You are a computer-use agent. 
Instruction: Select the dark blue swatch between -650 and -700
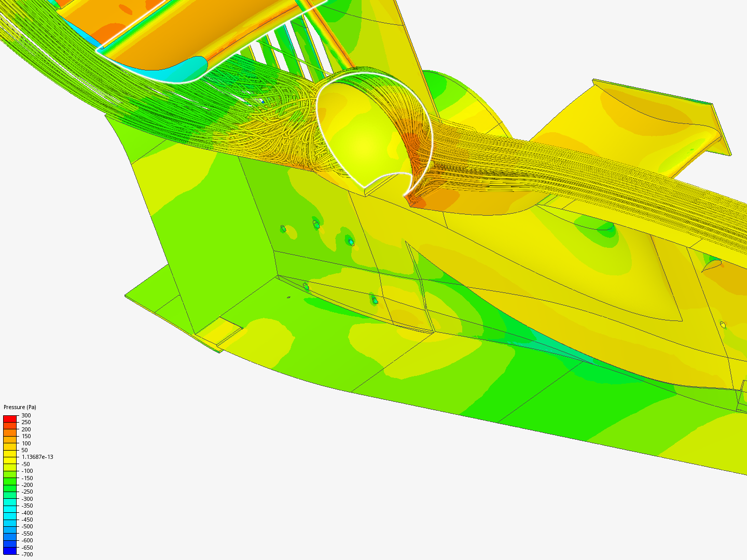10,551
